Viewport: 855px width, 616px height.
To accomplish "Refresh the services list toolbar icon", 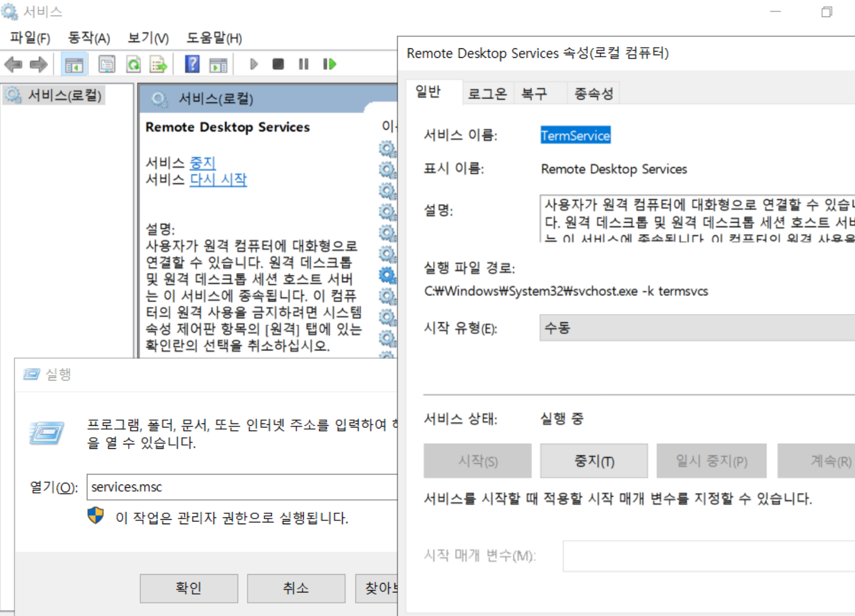I will pyautogui.click(x=133, y=64).
